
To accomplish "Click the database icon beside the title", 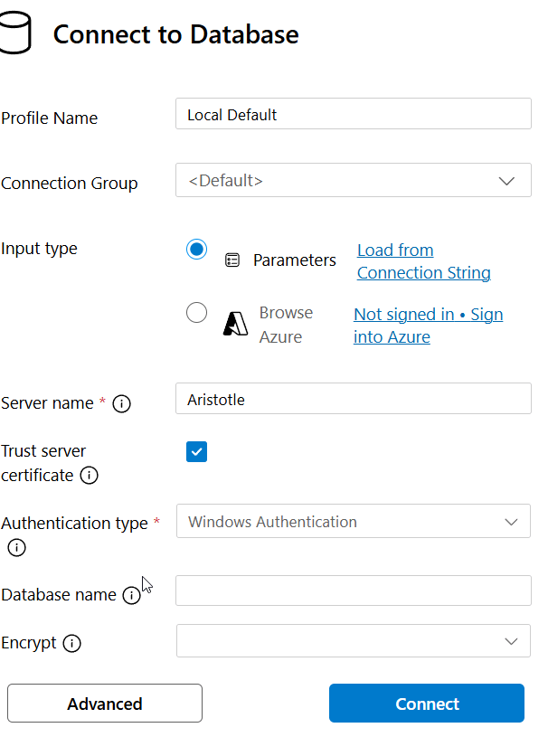I will (x=16, y=33).
